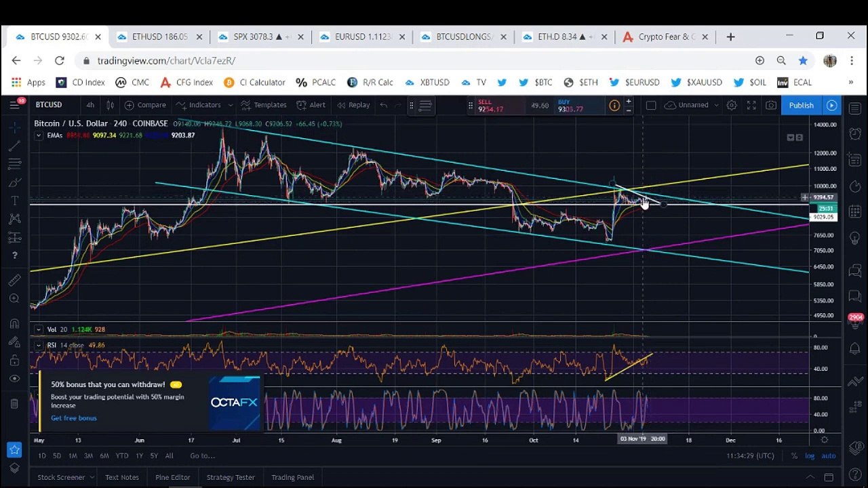Viewport: 868px width, 488px height.
Task: Open the watchlist panel in right sidebar
Action: [x=855, y=108]
